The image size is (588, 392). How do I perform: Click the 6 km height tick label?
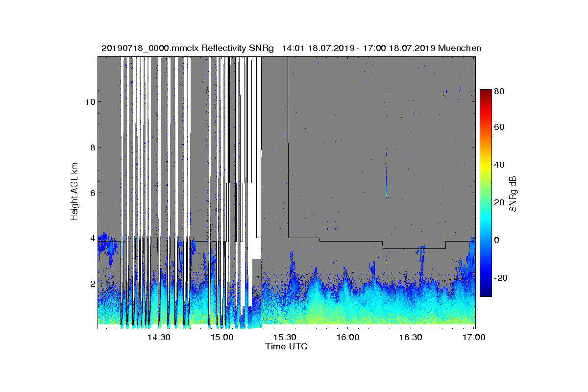tap(91, 193)
